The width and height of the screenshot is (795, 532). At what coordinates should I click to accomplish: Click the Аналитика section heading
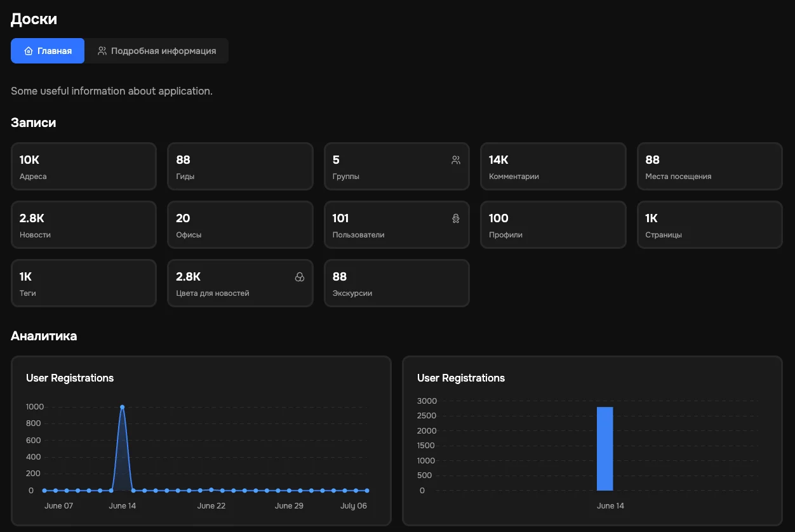pos(44,336)
